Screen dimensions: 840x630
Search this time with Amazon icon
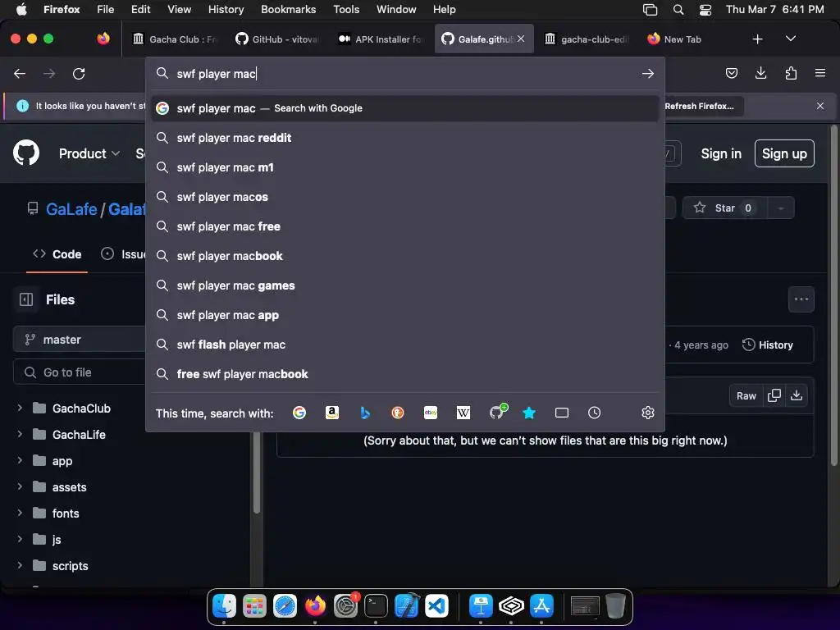point(332,413)
